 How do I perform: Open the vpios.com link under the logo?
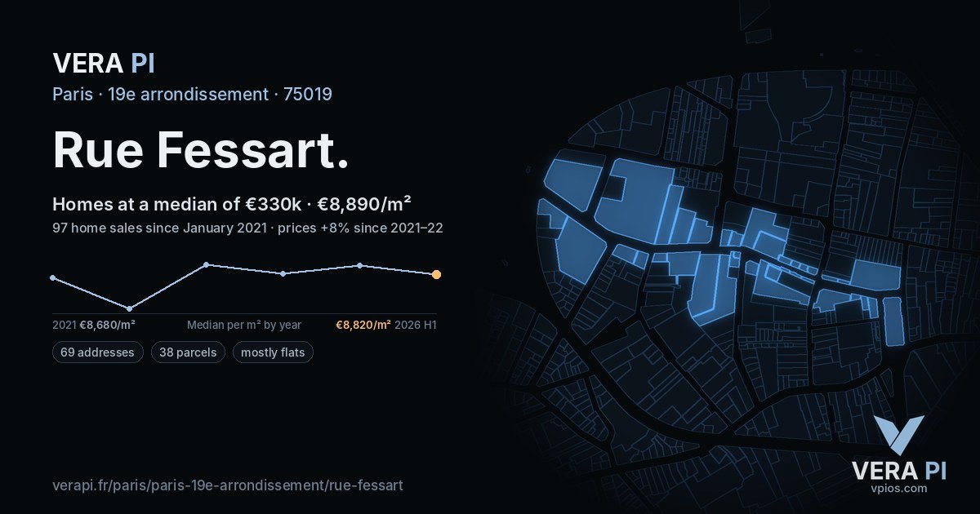point(898,488)
